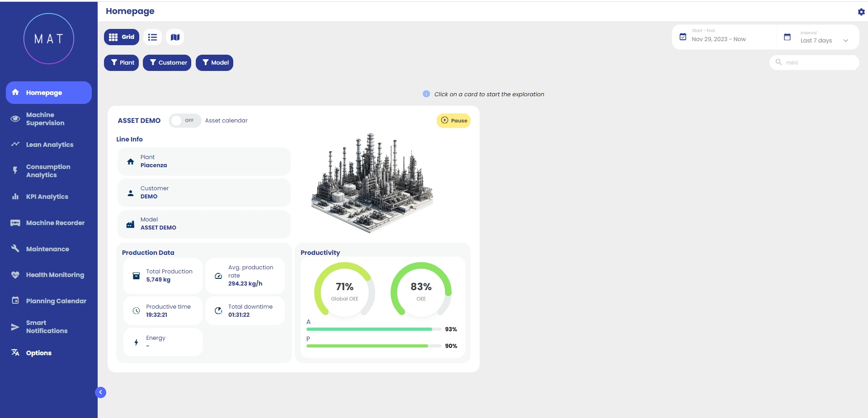Open the Customer filter dropdown
Image resolution: width=868 pixels, height=418 pixels.
coord(167,63)
